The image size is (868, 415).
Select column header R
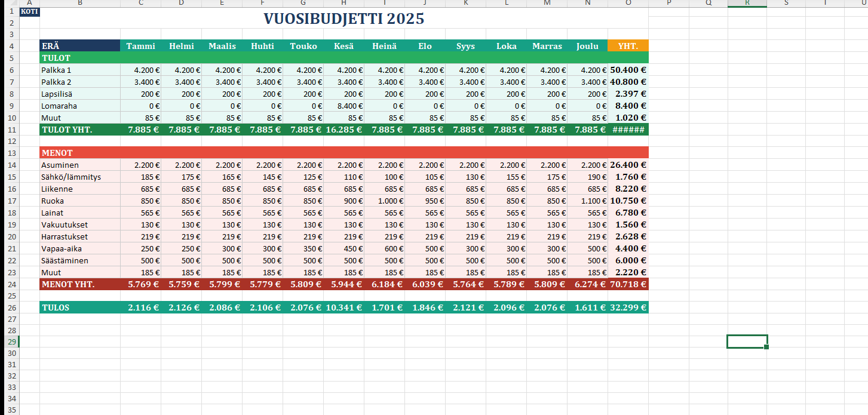point(747,3)
